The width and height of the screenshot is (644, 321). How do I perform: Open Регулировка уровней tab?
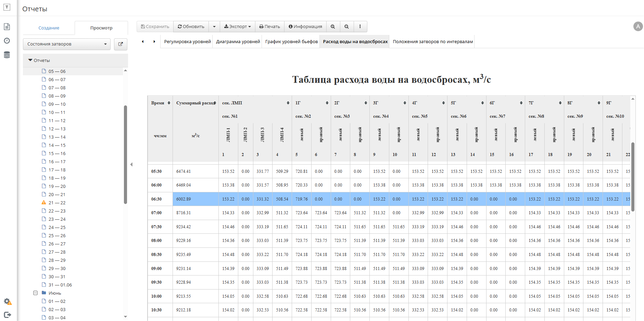[187, 42]
